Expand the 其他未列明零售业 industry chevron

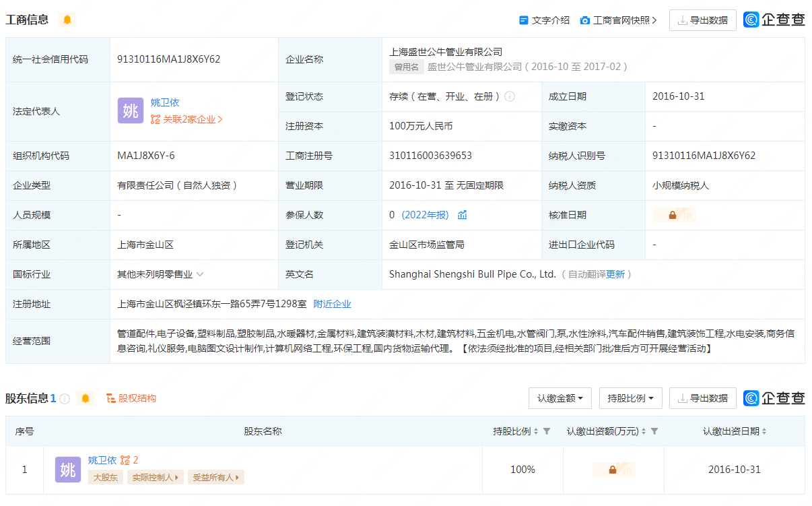coord(200,274)
